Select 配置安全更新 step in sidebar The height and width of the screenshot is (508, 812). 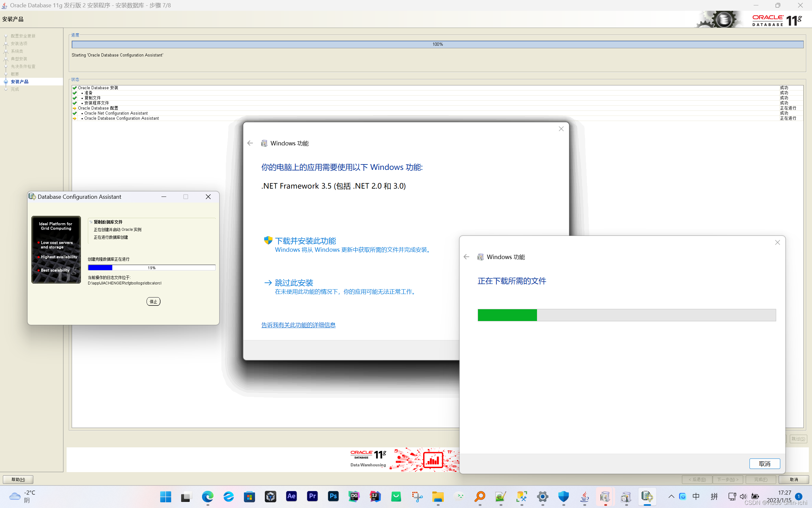point(23,36)
